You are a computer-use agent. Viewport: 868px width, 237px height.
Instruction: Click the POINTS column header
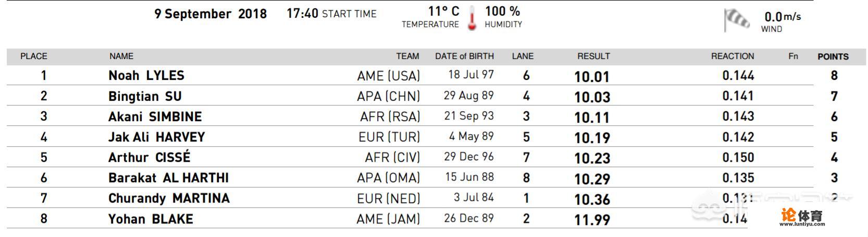[x=833, y=57]
